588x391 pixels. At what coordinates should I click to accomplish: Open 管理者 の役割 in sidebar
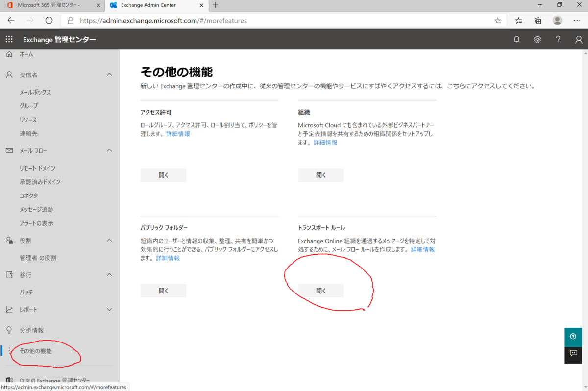pos(38,258)
